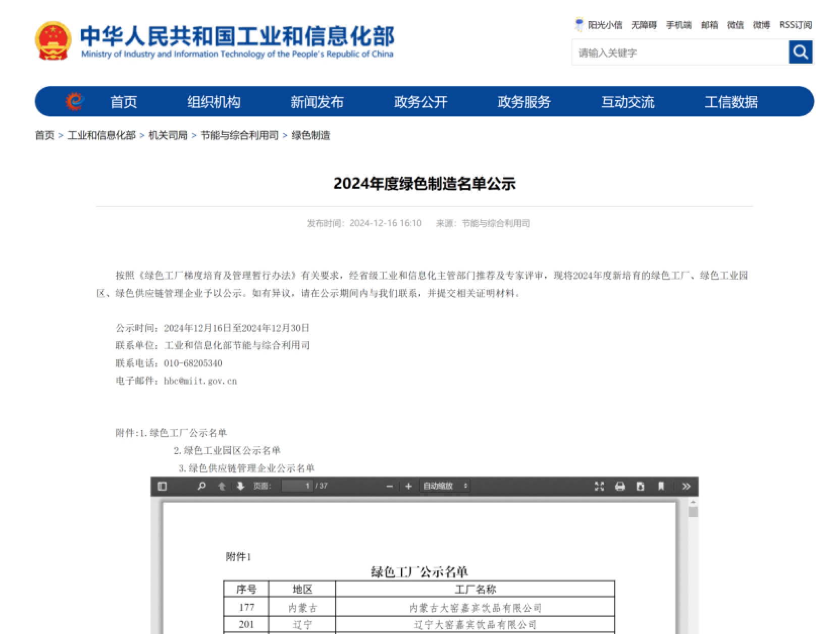
Task: Go to 节能与综合利用司 breadcrumb link
Action: click(239, 135)
